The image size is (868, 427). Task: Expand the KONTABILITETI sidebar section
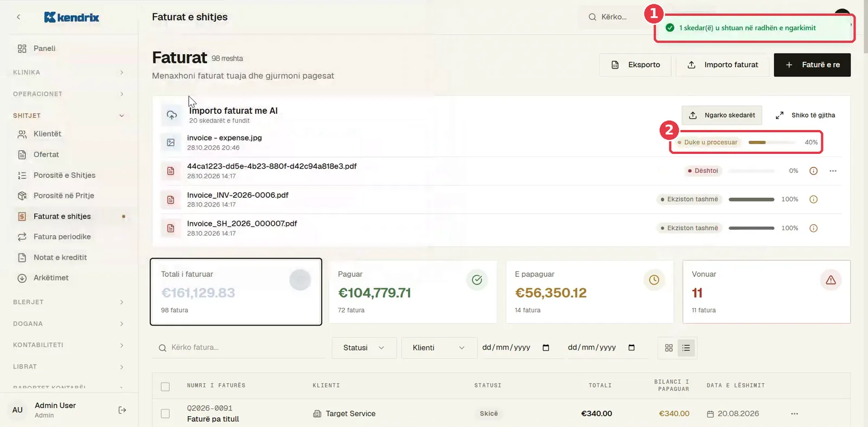point(69,345)
